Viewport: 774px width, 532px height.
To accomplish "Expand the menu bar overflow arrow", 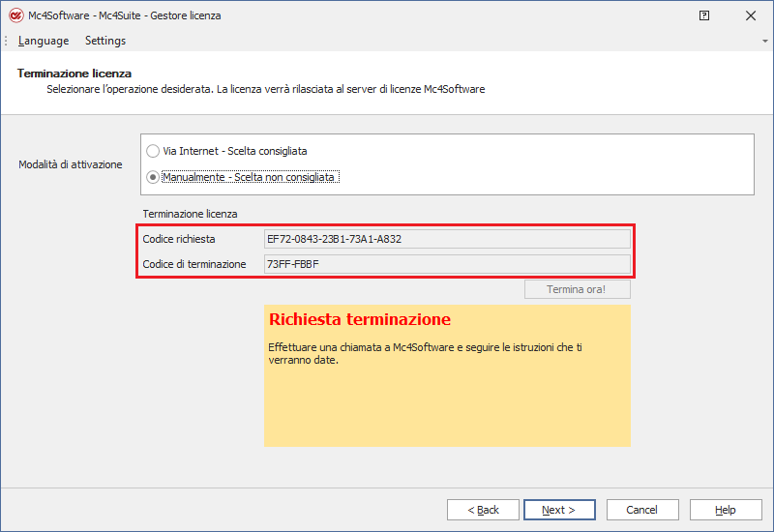I will [x=765, y=41].
